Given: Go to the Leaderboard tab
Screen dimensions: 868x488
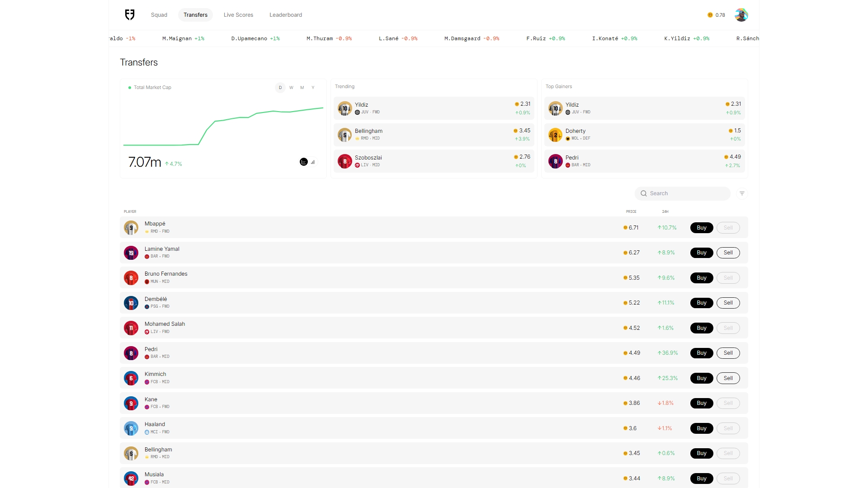Looking at the screenshot, I should (x=286, y=15).
